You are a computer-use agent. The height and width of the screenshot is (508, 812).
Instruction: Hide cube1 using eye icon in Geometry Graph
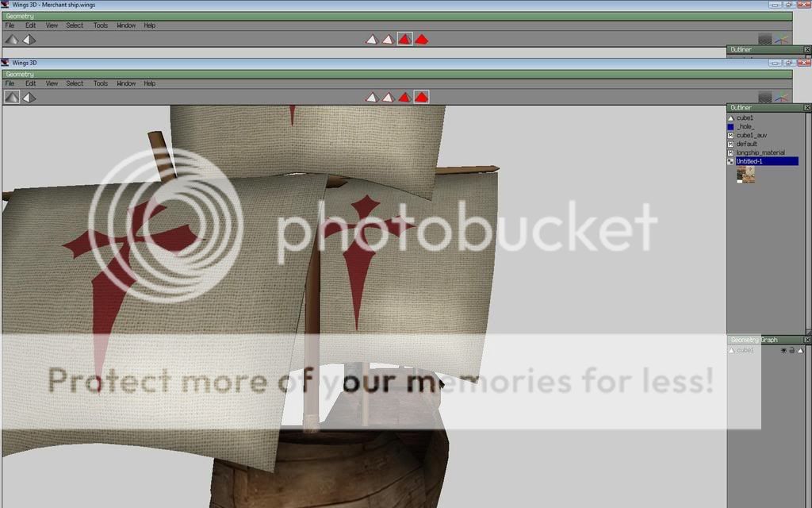[x=783, y=350]
